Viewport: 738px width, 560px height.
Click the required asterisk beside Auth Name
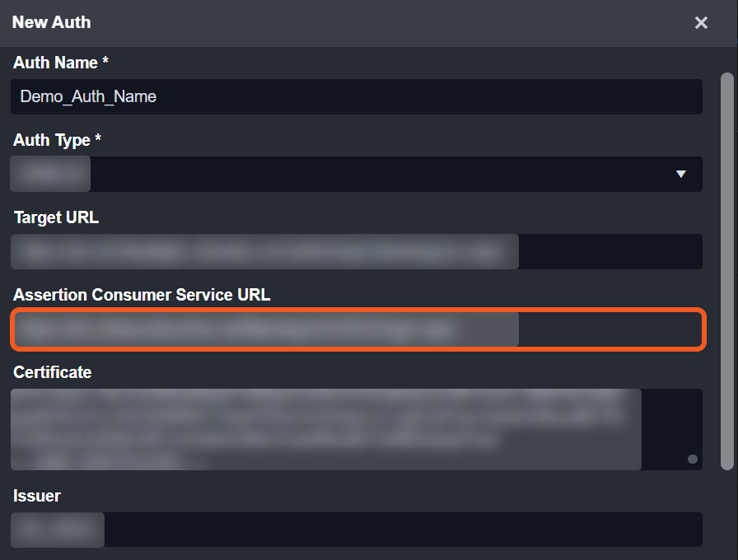click(105, 62)
